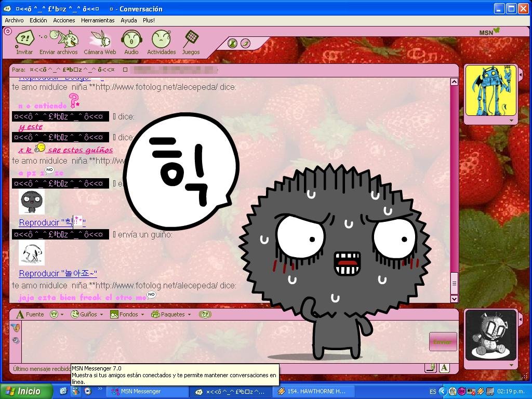The height and width of the screenshot is (399, 532).
Task: Click the paintbrush color scheme icon
Action: click(245, 44)
